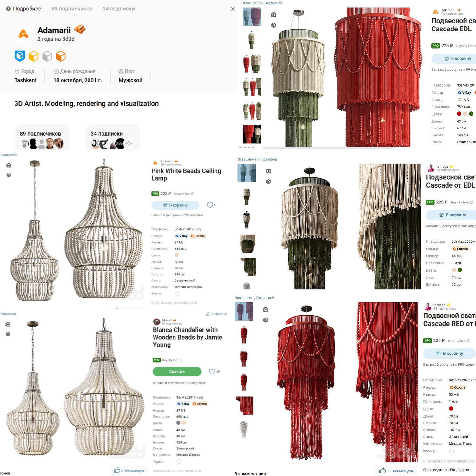This screenshot has height=476, width=476.
Task: Click the beige color swatch of Pink White Beads Lamp
Action: (177, 255)
